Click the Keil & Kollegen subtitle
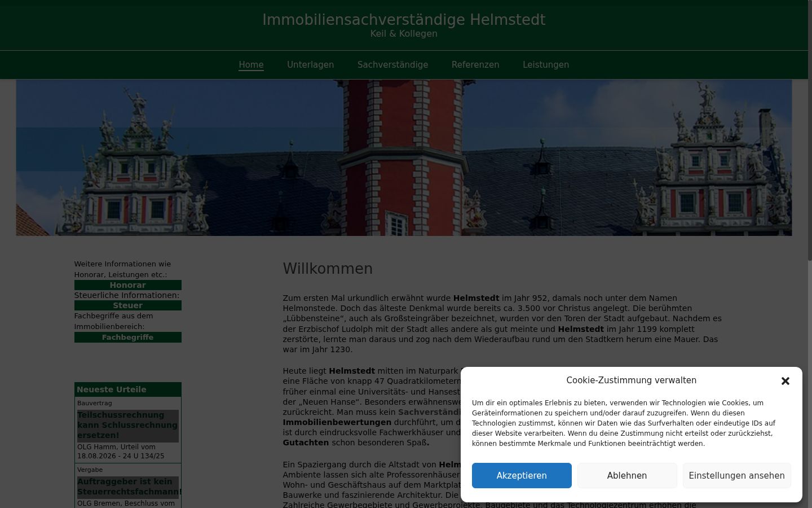812x508 pixels. click(x=404, y=34)
